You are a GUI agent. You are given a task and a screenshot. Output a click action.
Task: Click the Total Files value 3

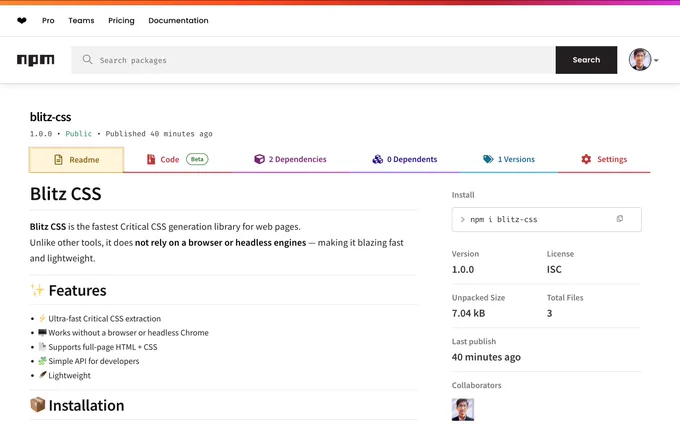pyautogui.click(x=549, y=313)
